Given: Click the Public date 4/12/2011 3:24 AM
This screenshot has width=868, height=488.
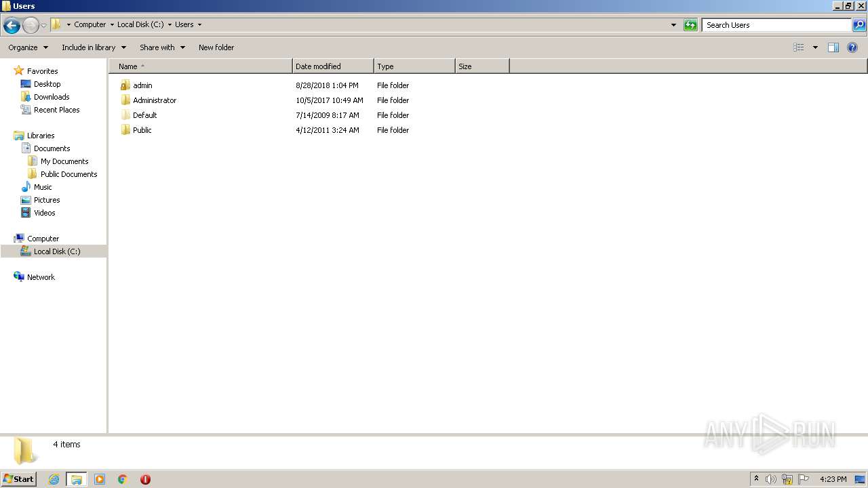Looking at the screenshot, I should (x=328, y=130).
